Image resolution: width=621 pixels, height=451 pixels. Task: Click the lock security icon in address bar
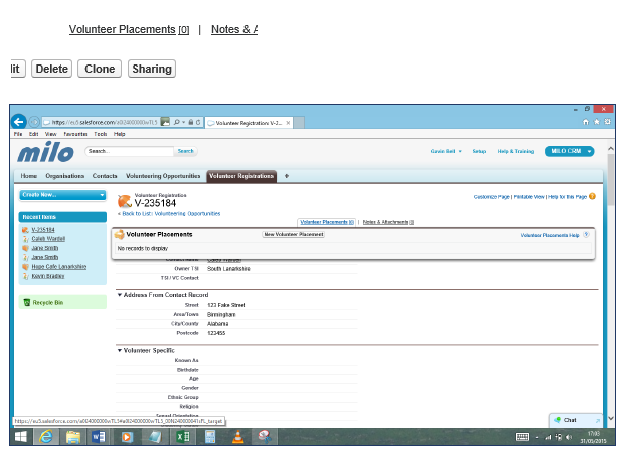[x=190, y=122]
